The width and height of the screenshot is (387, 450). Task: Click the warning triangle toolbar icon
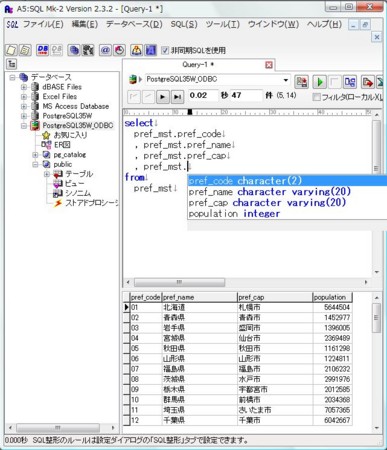[136, 50]
